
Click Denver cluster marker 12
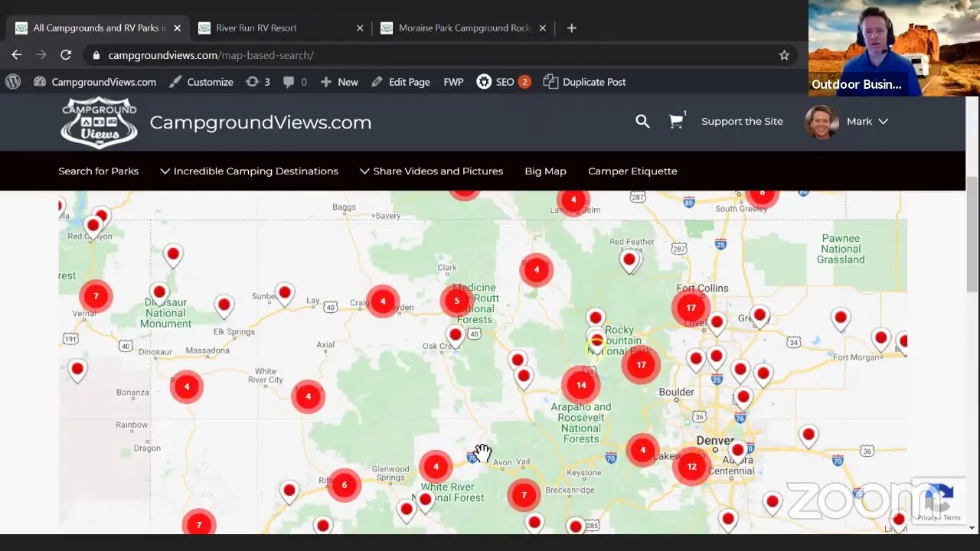tap(691, 466)
